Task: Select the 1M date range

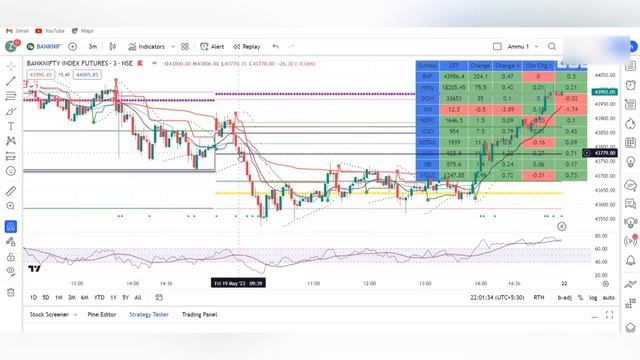Action: (59, 298)
